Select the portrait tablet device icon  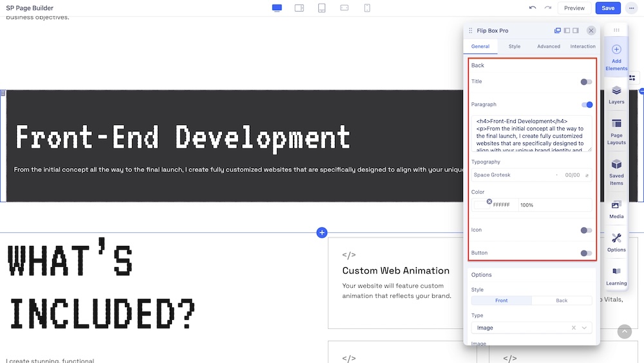(x=321, y=8)
